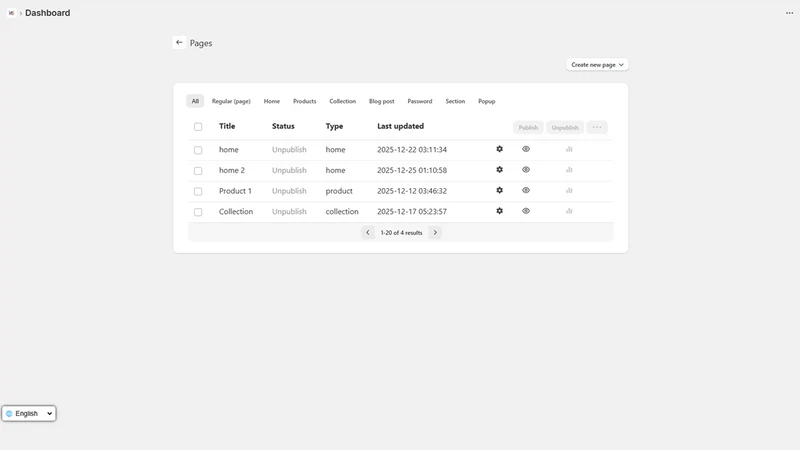Go to next results page
Viewport: 800px width, 450px height.
(x=435, y=233)
